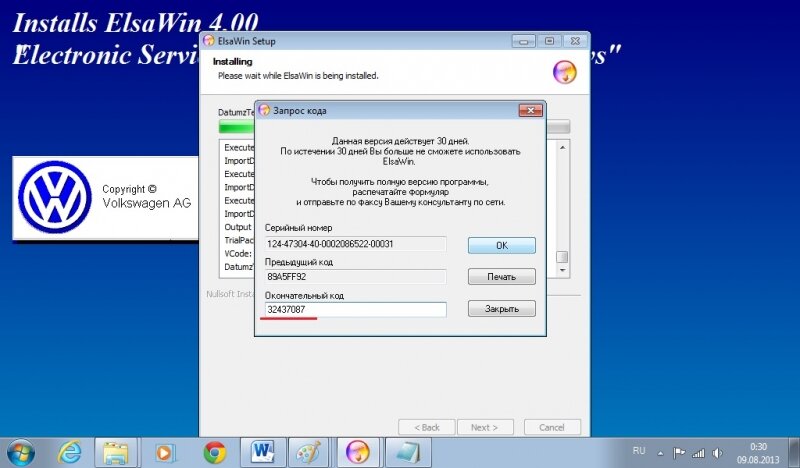Show hidden tray icons arrow
800x468 pixels.
660,453
